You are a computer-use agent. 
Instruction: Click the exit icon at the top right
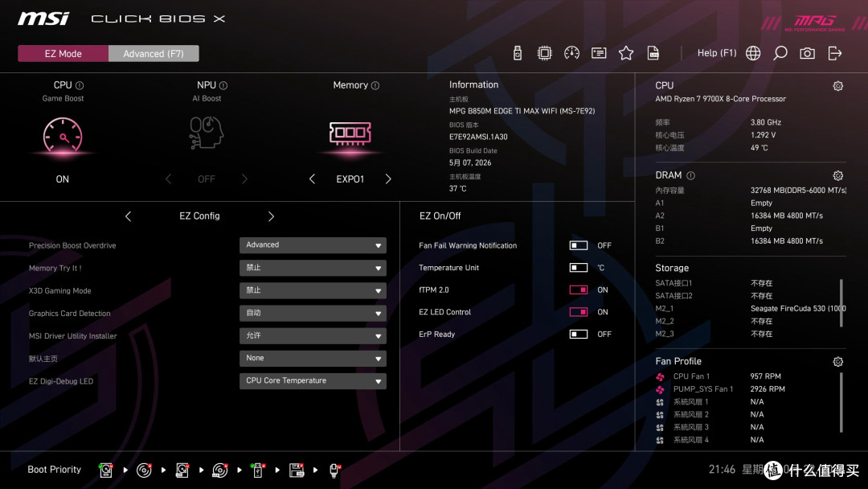(x=835, y=53)
